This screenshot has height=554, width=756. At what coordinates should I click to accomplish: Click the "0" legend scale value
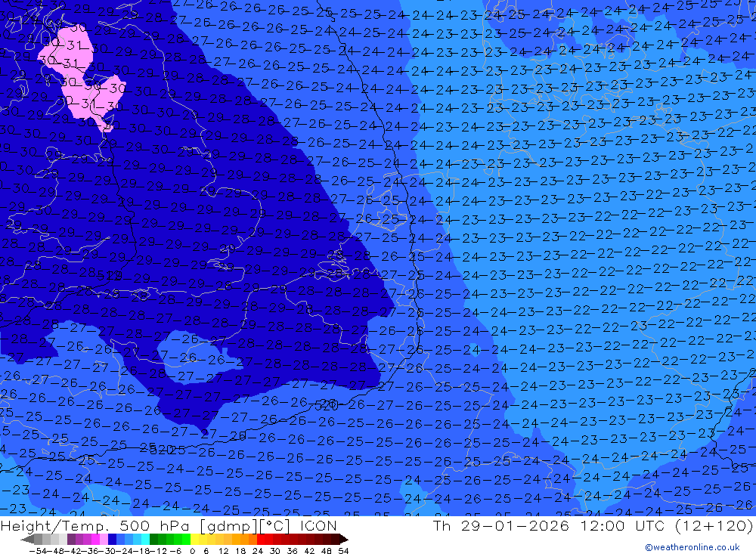click(192, 551)
